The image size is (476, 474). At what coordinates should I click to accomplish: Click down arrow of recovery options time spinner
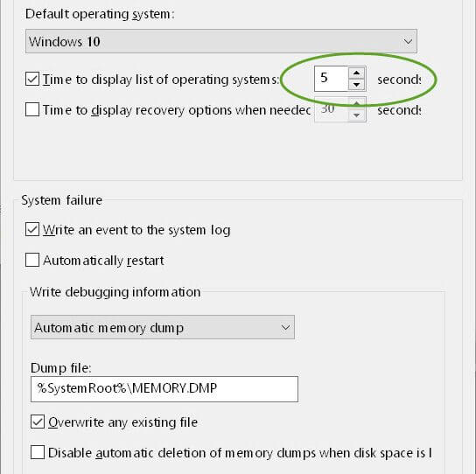pyautogui.click(x=356, y=115)
